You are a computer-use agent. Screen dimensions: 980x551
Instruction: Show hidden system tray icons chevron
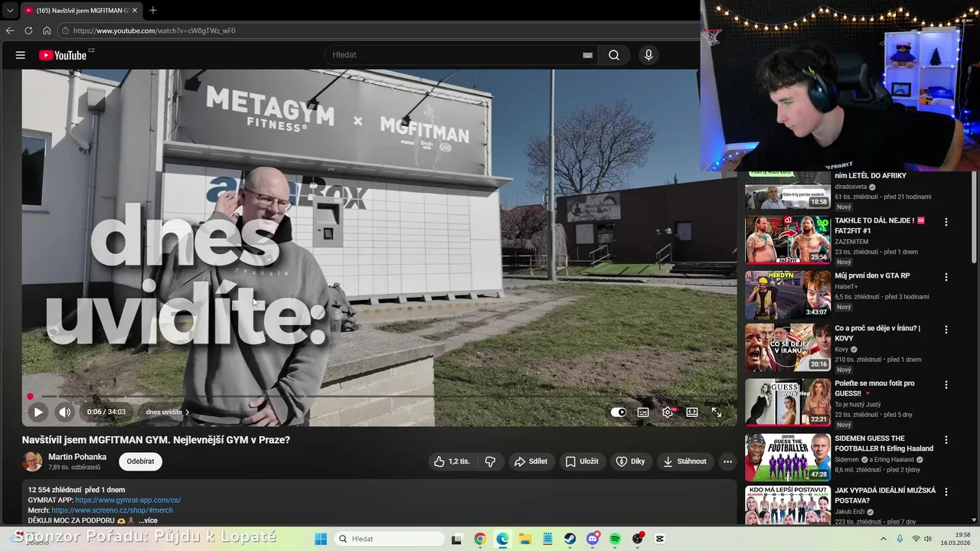883,539
